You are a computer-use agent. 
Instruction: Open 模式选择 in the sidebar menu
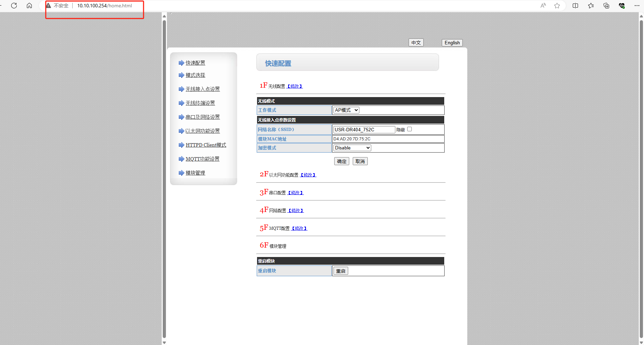pos(195,75)
